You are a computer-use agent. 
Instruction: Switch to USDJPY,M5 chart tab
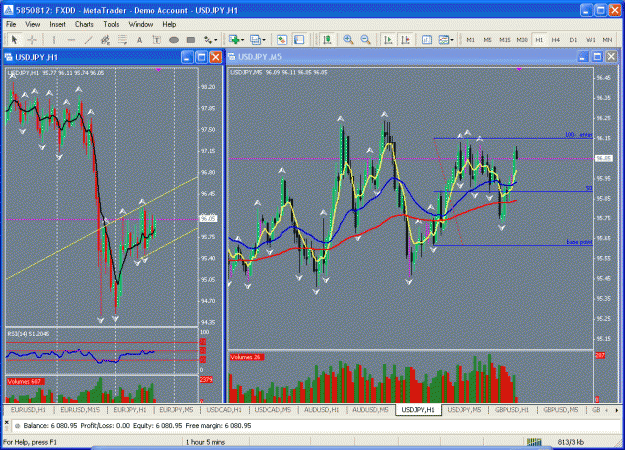[464, 410]
